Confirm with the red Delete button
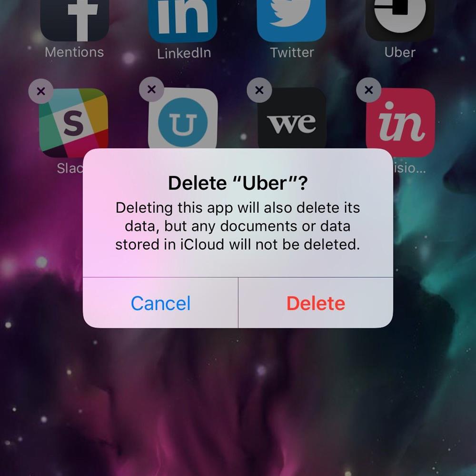The width and height of the screenshot is (476, 476). click(316, 303)
